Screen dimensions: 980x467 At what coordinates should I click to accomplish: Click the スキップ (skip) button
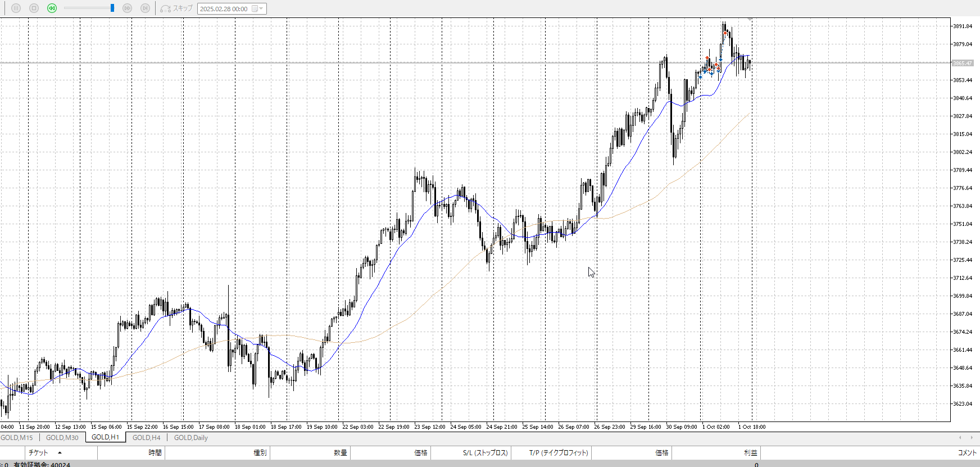coord(176,8)
